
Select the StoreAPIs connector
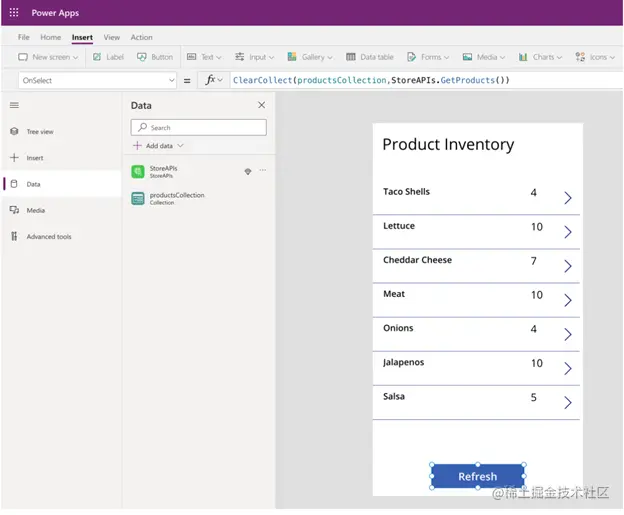(163, 172)
